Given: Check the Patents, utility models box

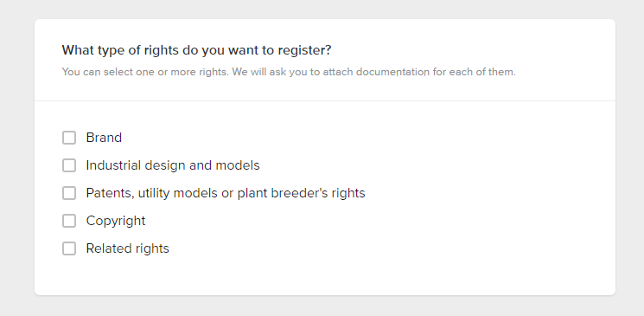Looking at the screenshot, I should [69, 193].
